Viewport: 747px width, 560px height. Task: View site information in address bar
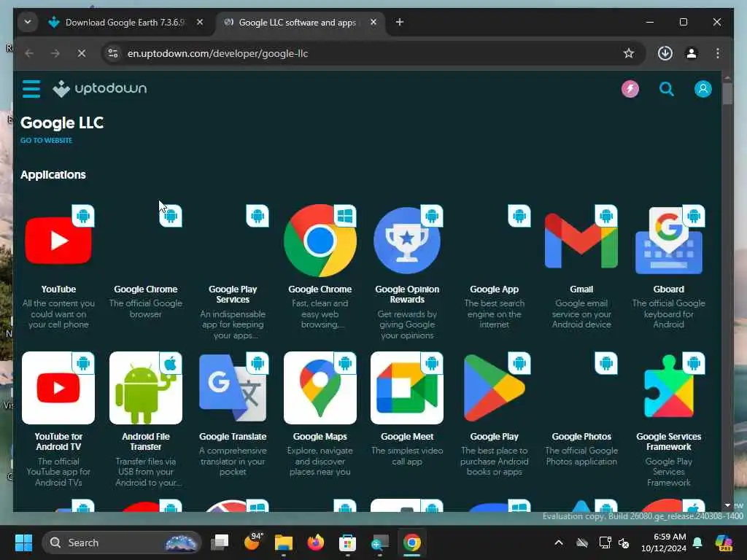[113, 53]
